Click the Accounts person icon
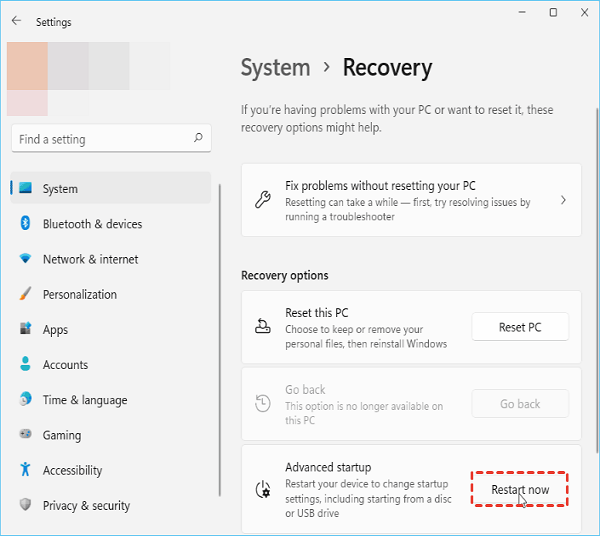Viewport: 600px width, 536px height. [25, 363]
